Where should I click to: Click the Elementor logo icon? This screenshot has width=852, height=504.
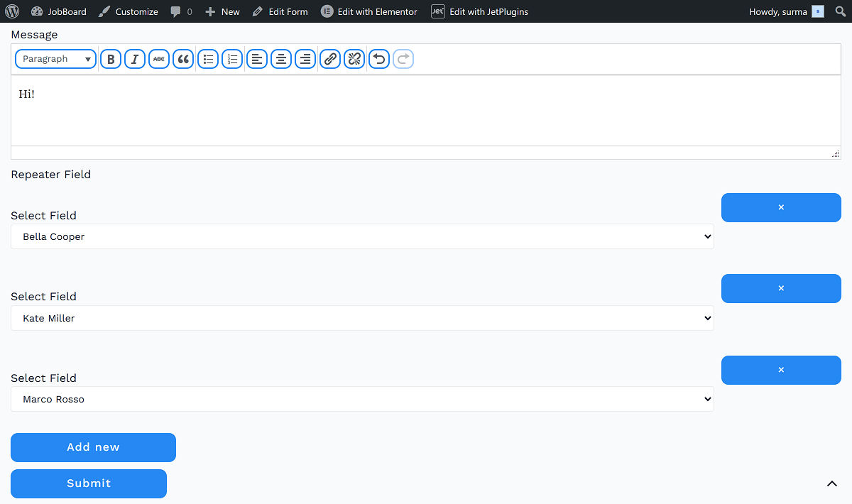(x=327, y=11)
